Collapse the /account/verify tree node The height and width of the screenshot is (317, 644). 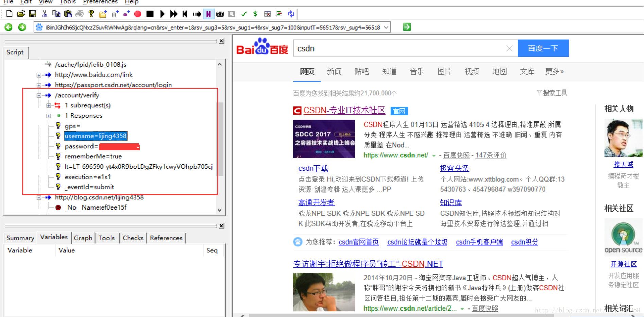click(39, 95)
